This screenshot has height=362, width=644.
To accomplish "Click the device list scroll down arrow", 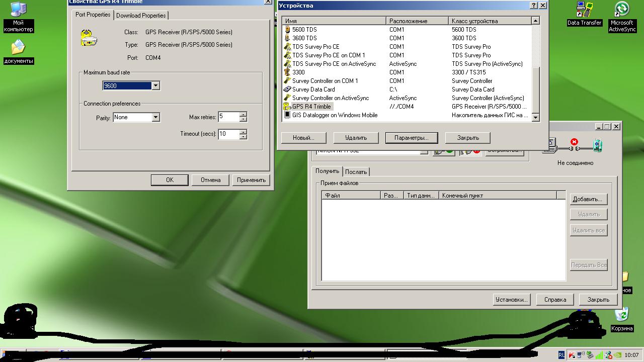I will click(x=535, y=118).
